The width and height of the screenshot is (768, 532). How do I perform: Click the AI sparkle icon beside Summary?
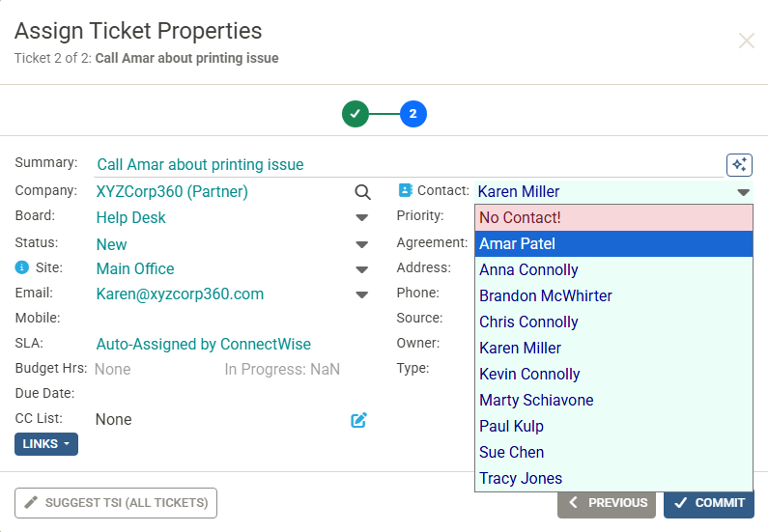pyautogui.click(x=739, y=164)
